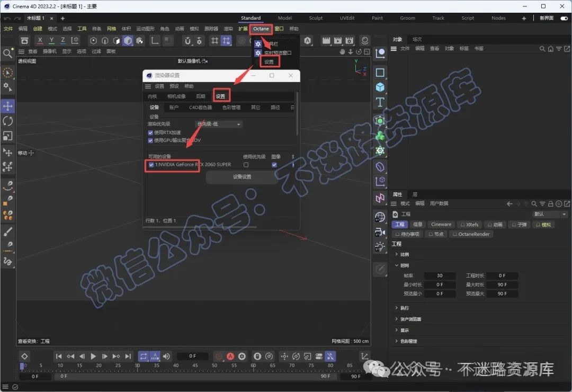This screenshot has height=392, width=572.
Task: Collapse the 时间 section
Action: (397, 265)
